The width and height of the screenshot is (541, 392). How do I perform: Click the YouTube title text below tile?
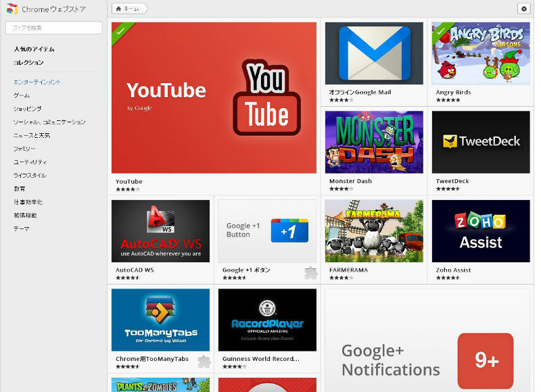[128, 181]
